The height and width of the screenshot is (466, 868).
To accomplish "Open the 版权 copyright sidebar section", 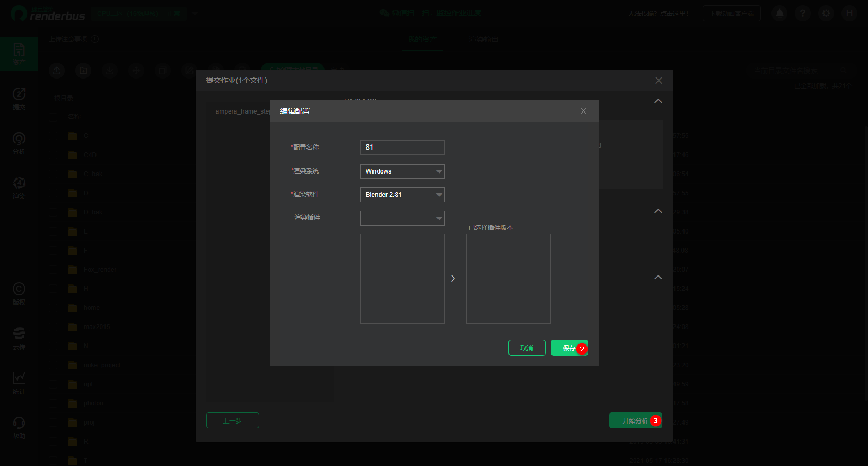I will 19,294.
